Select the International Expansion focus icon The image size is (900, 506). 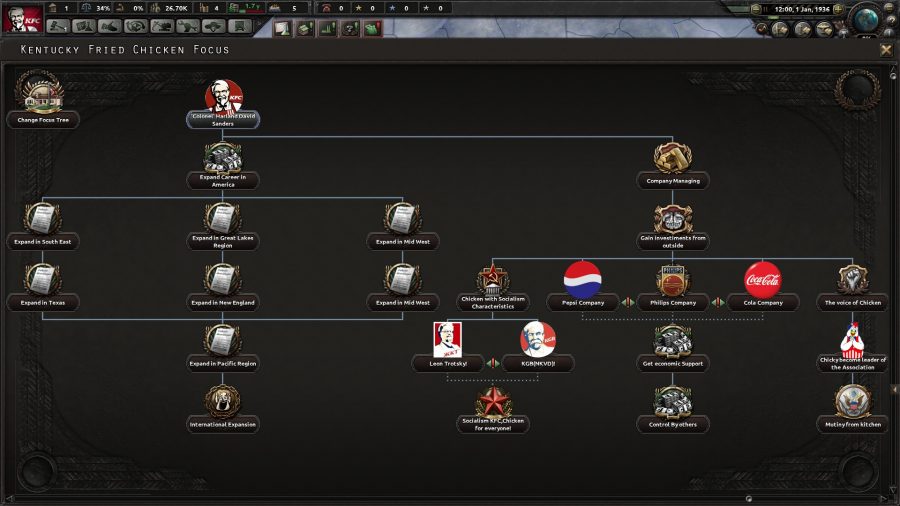click(223, 400)
